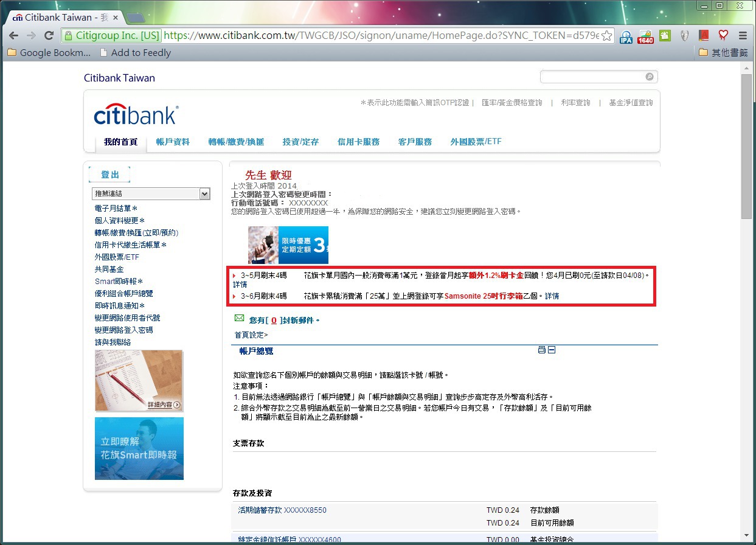Open 個人資料變更 in the sidebar
Viewport: 756px width, 545px height.
pos(119,221)
